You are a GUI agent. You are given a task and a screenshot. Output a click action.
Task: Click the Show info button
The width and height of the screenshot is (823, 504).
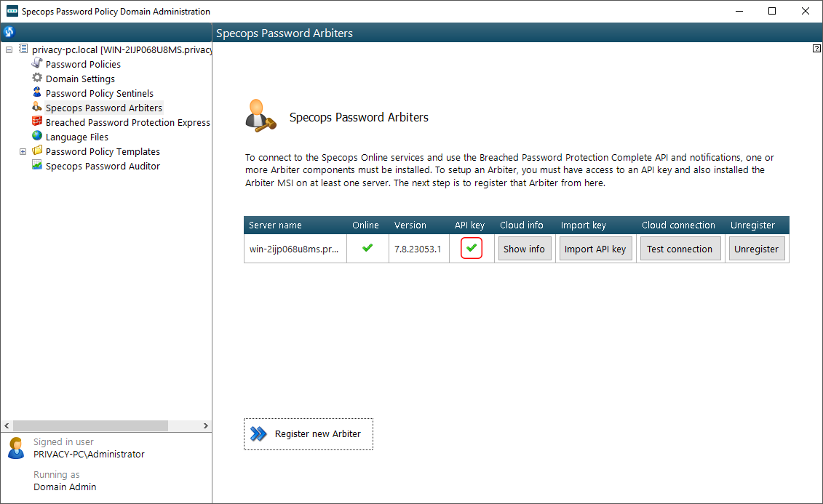coord(525,249)
